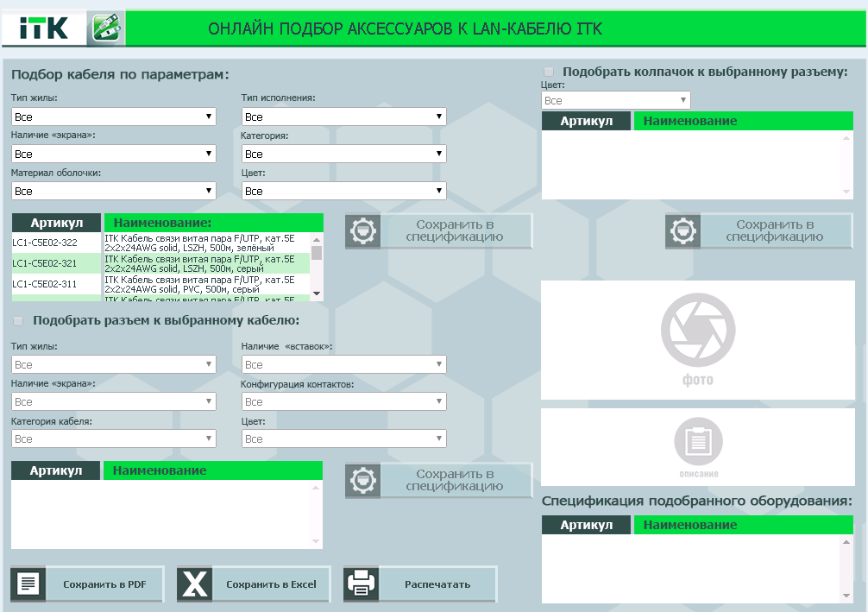Screen dimensions: 868x612
Task: Click up arrow of cable list scrollbar
Action: click(317, 240)
